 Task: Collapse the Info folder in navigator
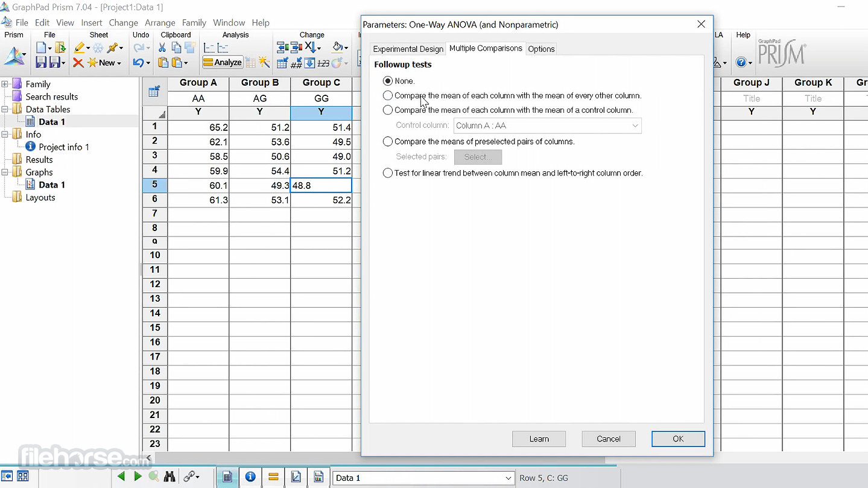point(5,135)
